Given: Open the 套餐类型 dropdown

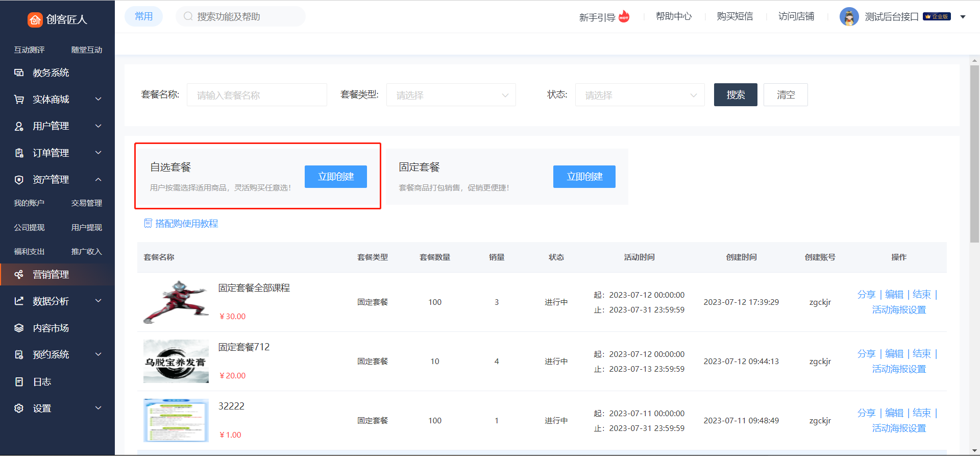Looking at the screenshot, I should 451,95.
